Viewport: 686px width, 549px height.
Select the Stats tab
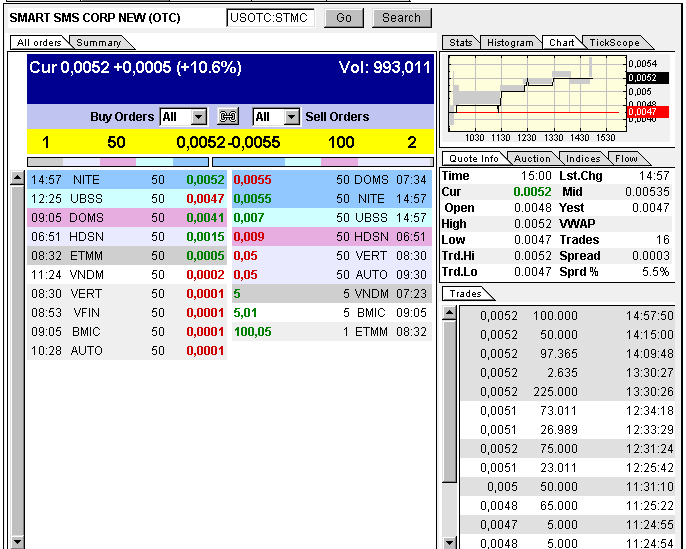[461, 42]
